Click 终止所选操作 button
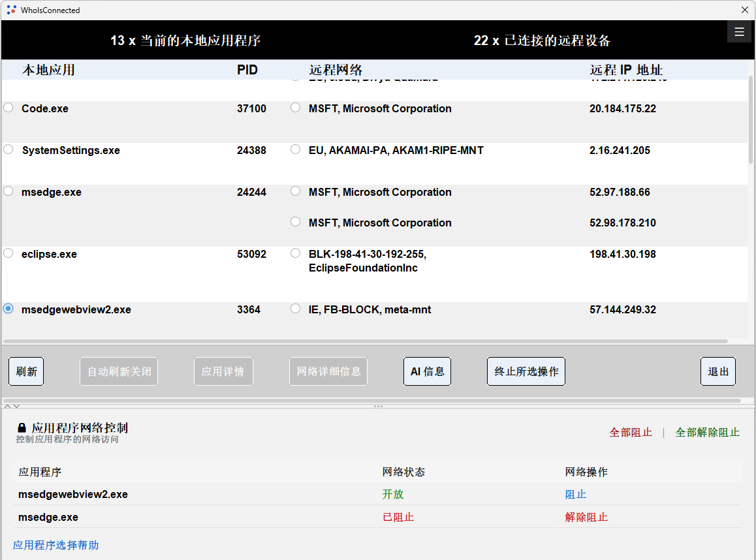 pyautogui.click(x=526, y=371)
